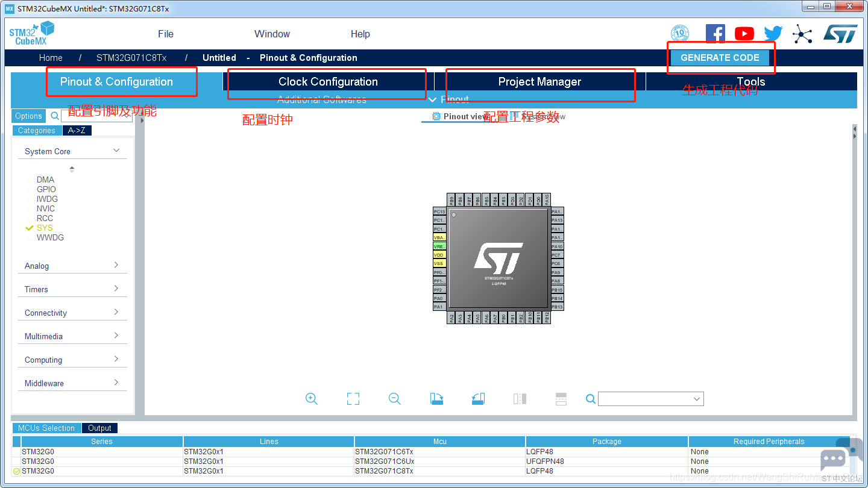Select RCC in System Core
Image resolution: width=868 pixels, height=488 pixels.
45,218
